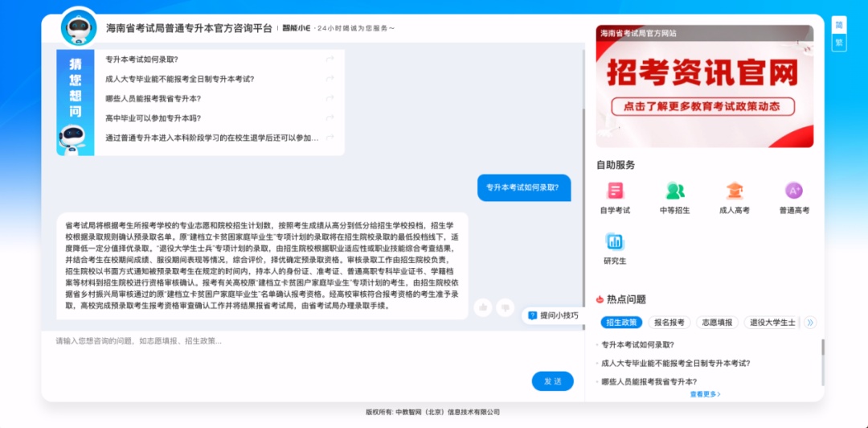Screen dimensions: 868x428
Task: Click the share arrow beside 哪些人员能报考我省专升本?
Action: click(x=330, y=98)
